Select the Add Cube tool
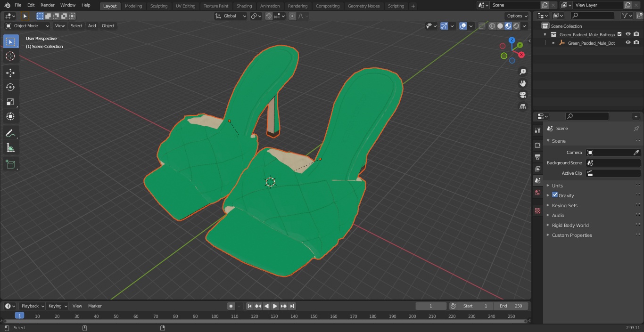The height and width of the screenshot is (332, 644). pyautogui.click(x=10, y=165)
